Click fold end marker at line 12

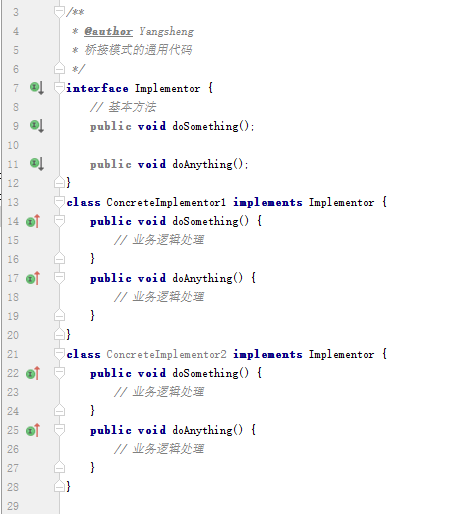tap(59, 182)
